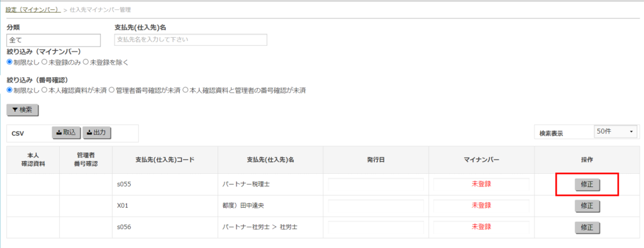The height and width of the screenshot is (248, 644).
Task: Click the 発行日 column header
Action: pyautogui.click(x=376, y=160)
